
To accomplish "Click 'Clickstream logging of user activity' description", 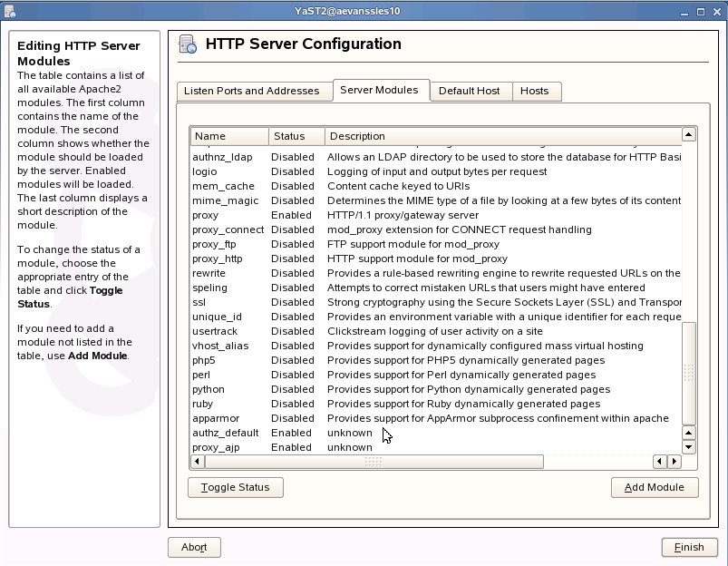I will pos(435,331).
